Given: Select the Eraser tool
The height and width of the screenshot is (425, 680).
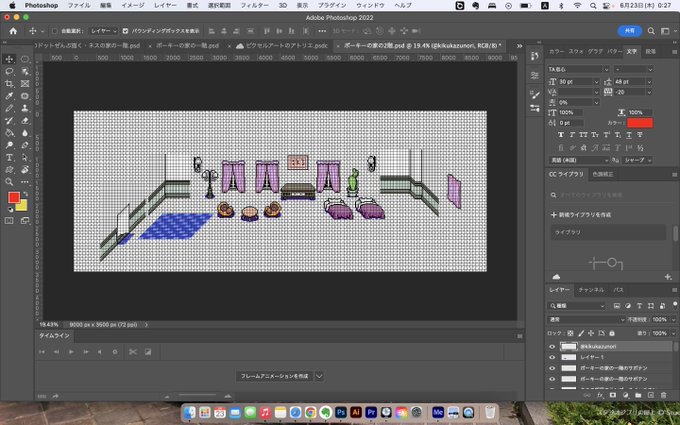Looking at the screenshot, I should tap(25, 121).
